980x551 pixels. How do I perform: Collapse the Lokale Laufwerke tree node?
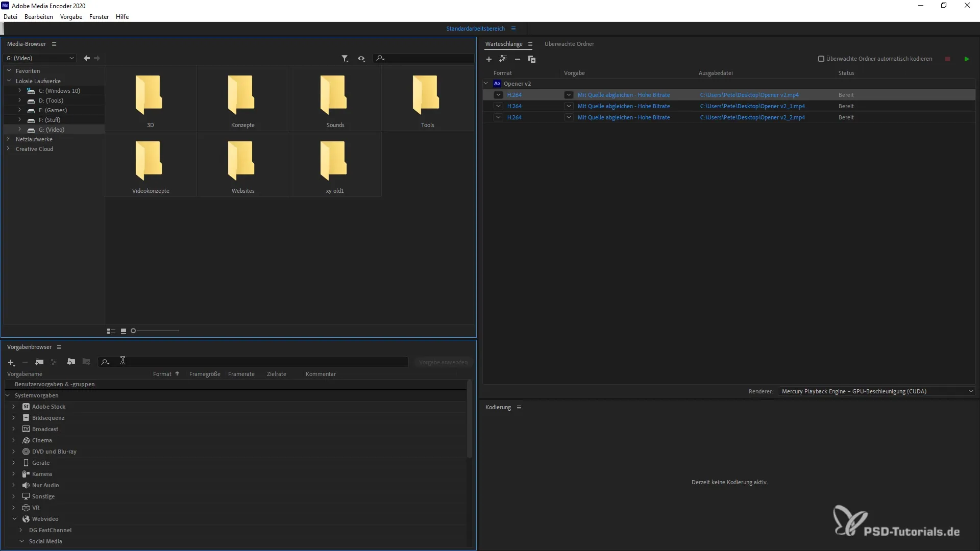tap(9, 81)
